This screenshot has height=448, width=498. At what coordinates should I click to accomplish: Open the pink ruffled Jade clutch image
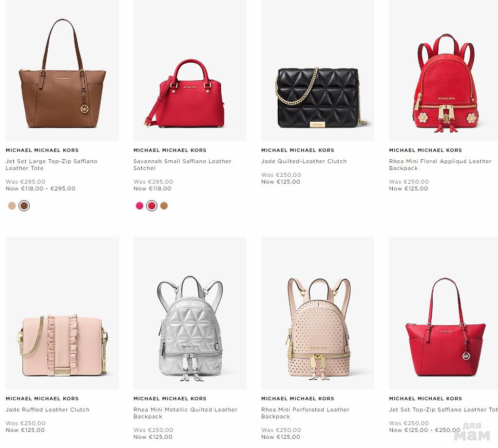(62, 313)
